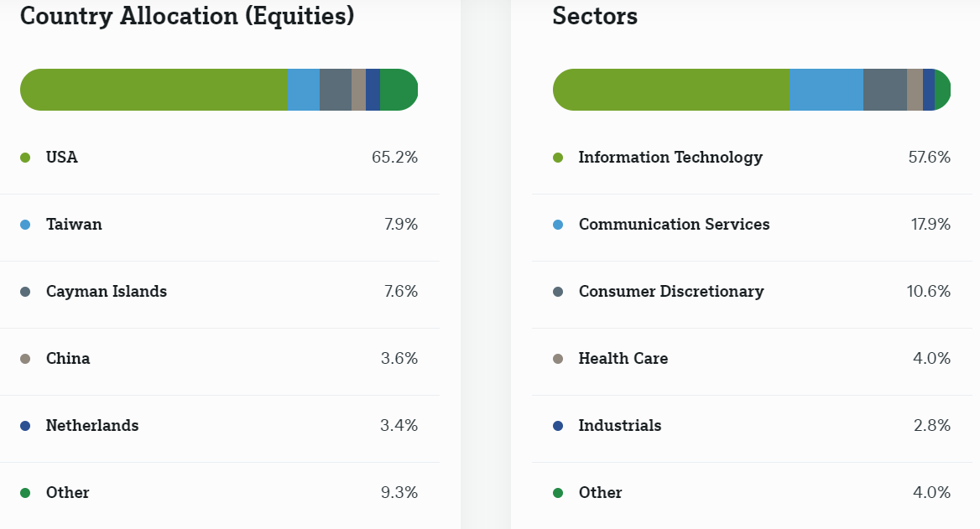Click the Country Allocation (Equities) heading
Screen dimensions: 980x529
pos(187,16)
